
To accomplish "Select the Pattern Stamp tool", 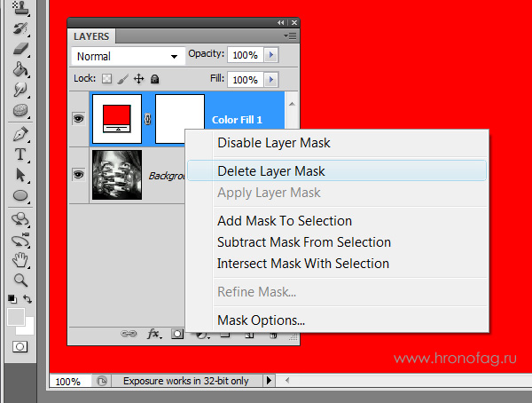I will pos(20,7).
